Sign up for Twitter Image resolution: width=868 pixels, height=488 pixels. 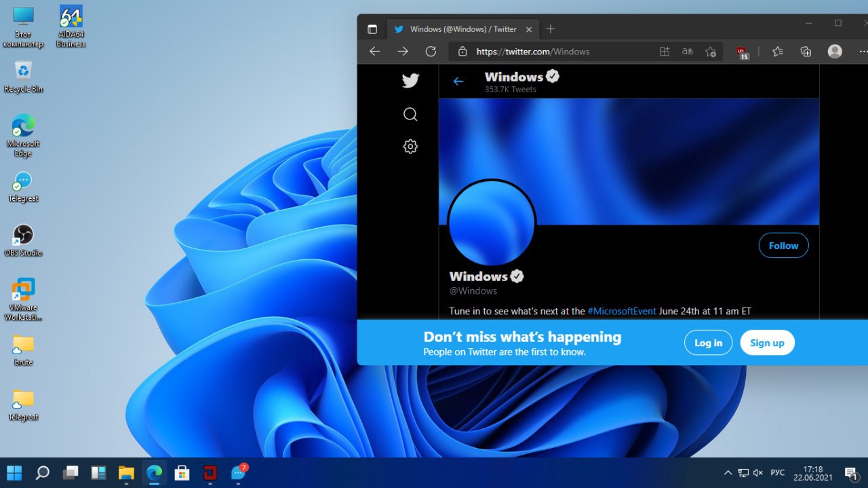pyautogui.click(x=767, y=343)
